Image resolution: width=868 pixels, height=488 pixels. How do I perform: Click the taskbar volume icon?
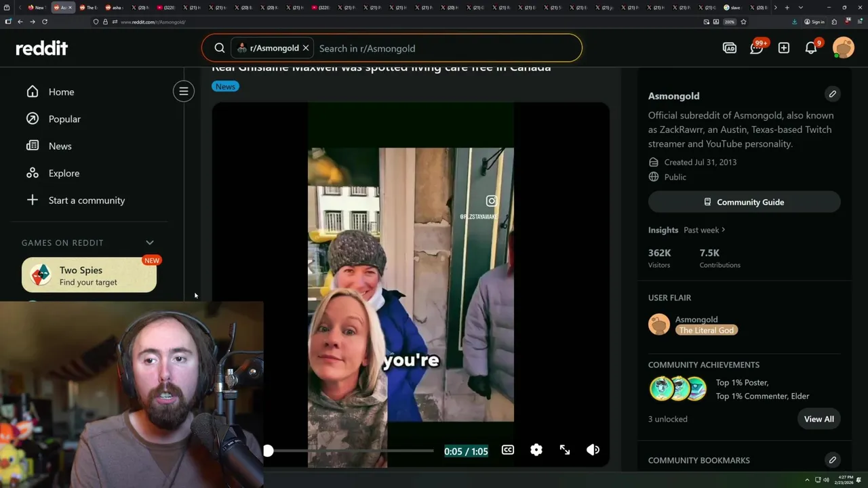pyautogui.click(x=825, y=480)
